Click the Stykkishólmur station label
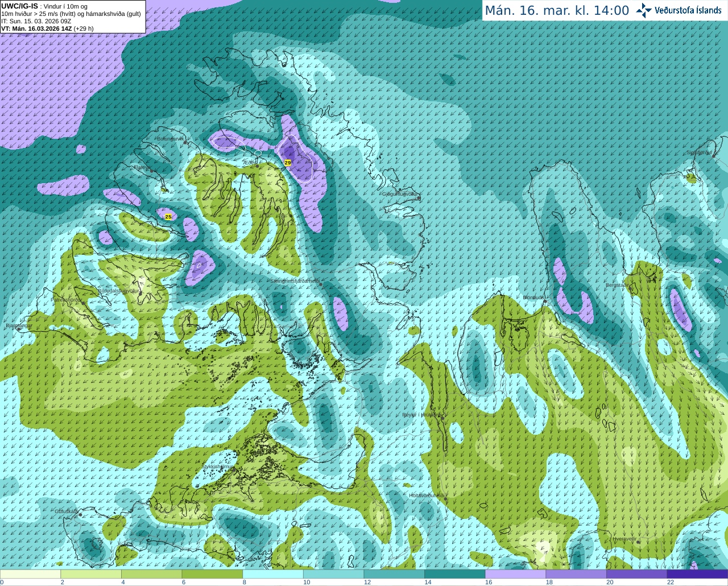This screenshot has height=586, width=728. coord(218,467)
